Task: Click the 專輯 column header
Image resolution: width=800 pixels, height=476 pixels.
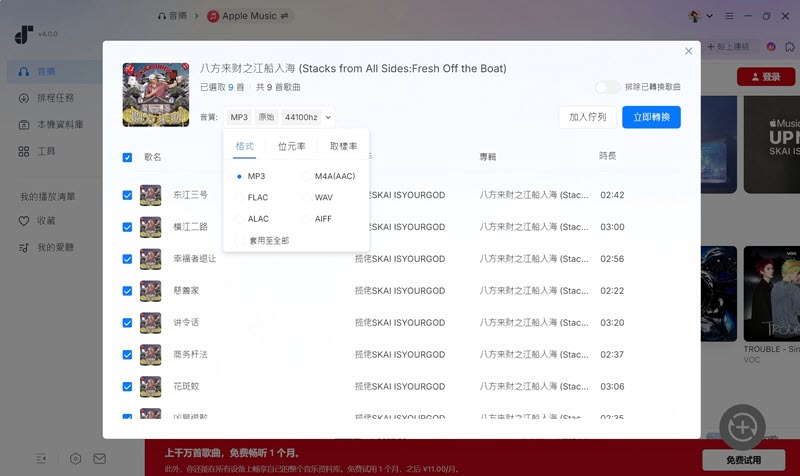Action: click(488, 157)
